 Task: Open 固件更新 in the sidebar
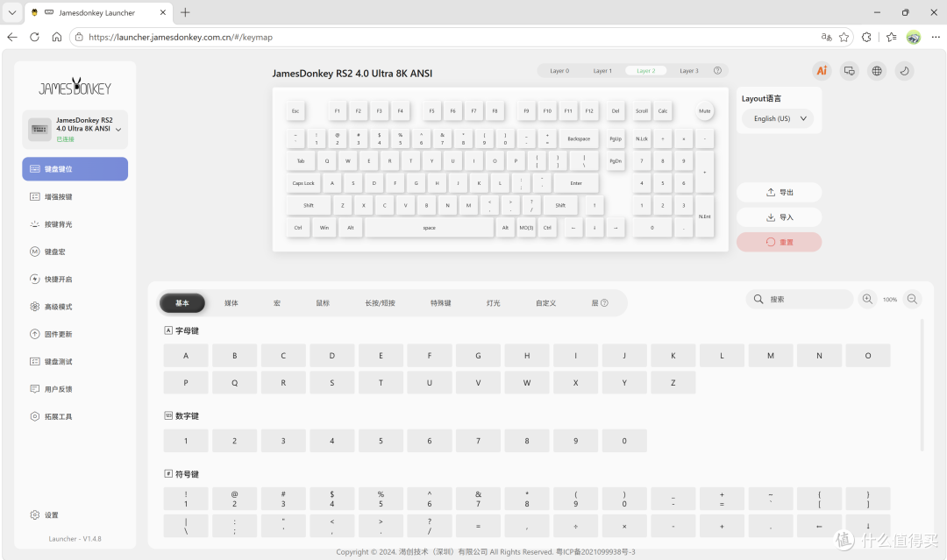[x=75, y=334]
